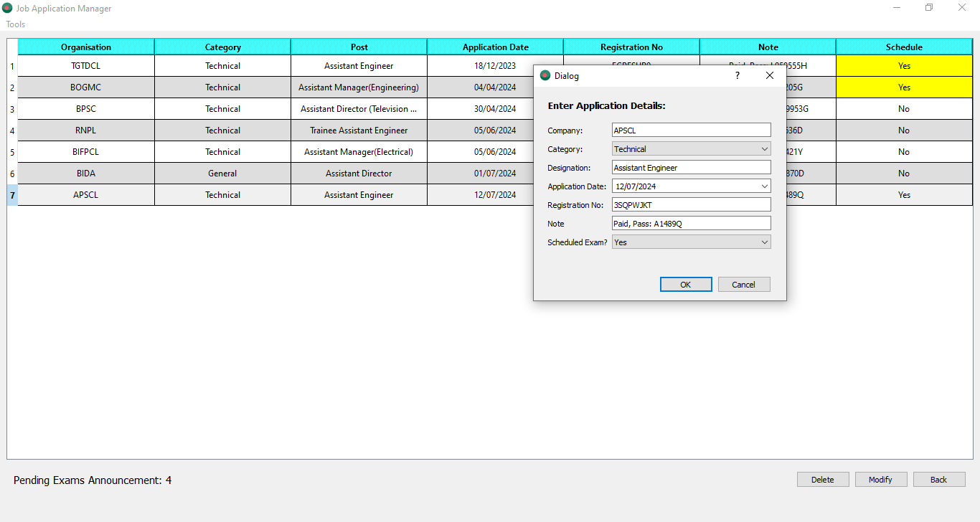The image size is (980, 522).
Task: Click the BOGMC organisation cell
Action: click(86, 87)
